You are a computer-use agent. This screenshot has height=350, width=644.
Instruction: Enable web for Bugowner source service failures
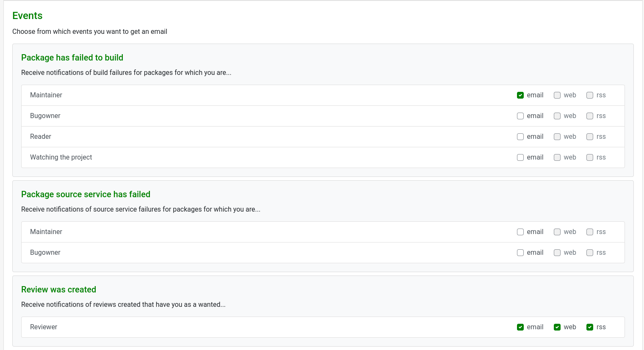[x=557, y=252]
